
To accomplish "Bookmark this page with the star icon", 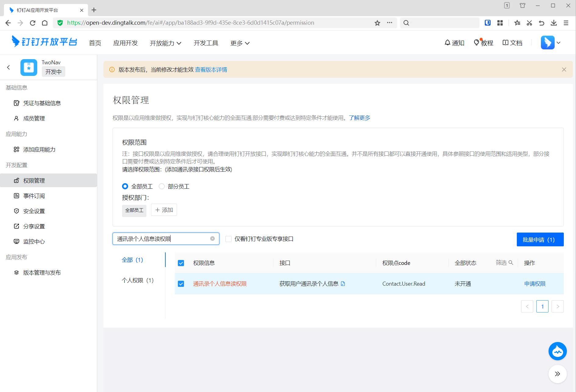I will [377, 23].
